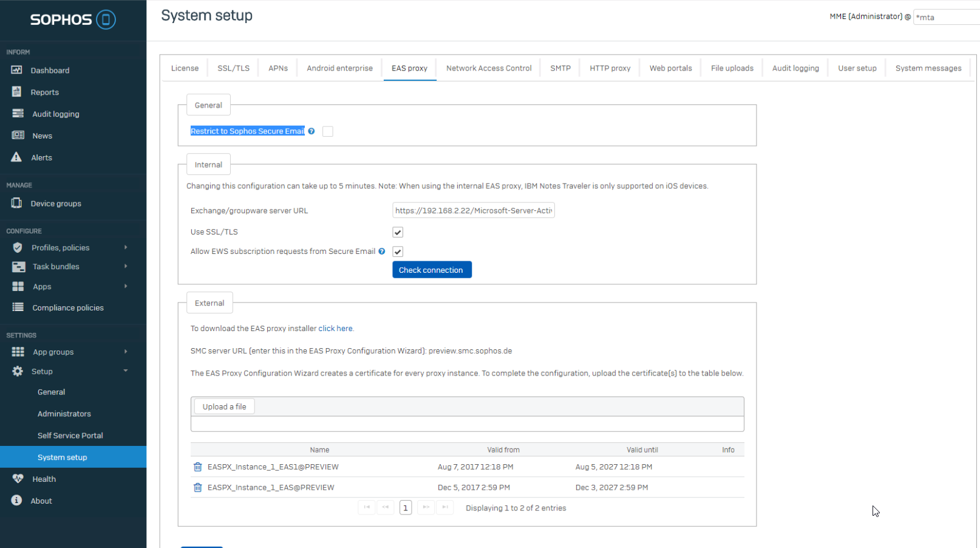Viewport: 980px width, 548px height.
Task: Open Administrators under Setup
Action: pos(64,414)
